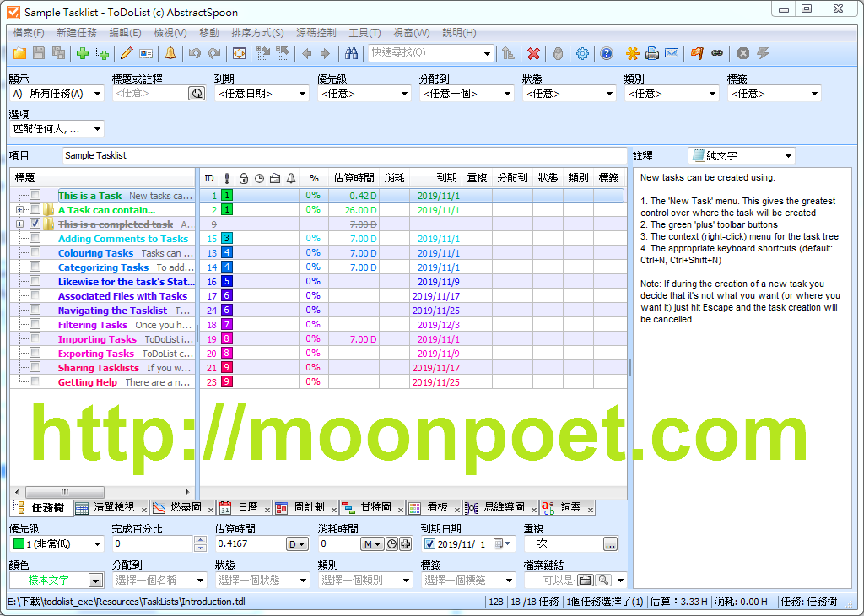
Task: Open the 工具(T) menu
Action: tap(364, 33)
